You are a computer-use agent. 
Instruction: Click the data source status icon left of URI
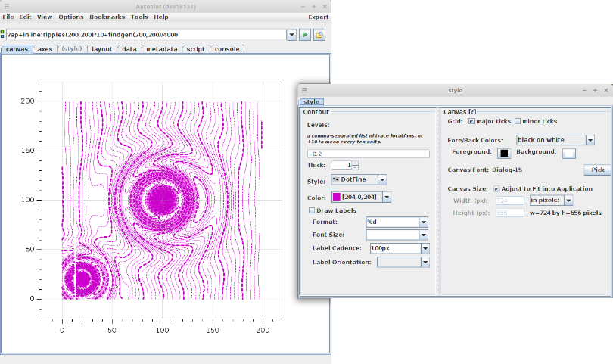pyautogui.click(x=2, y=35)
